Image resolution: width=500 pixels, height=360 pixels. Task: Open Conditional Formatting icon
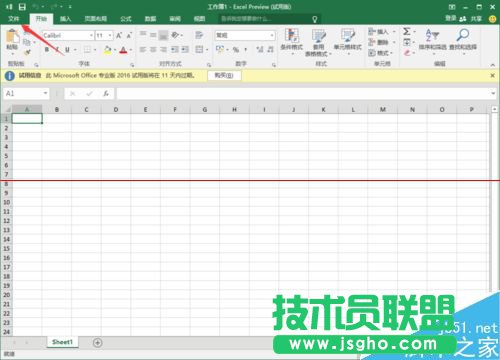pos(291,36)
